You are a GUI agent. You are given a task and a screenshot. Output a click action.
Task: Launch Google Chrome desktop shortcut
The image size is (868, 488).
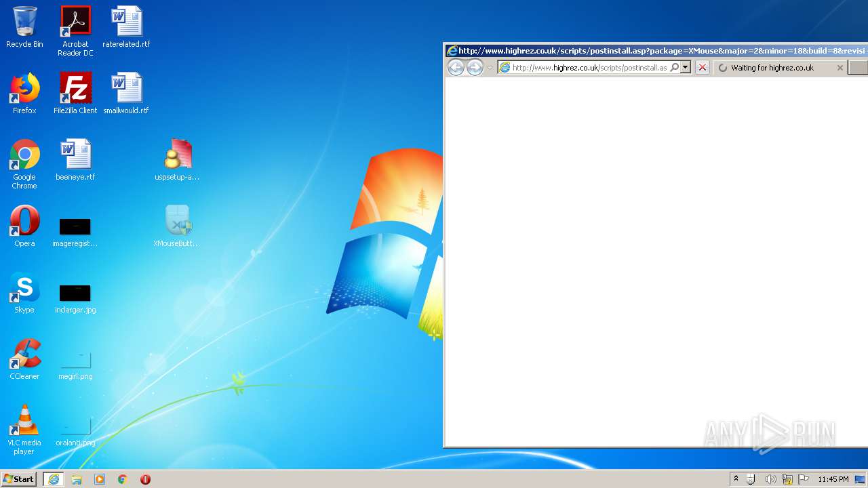tap(24, 164)
